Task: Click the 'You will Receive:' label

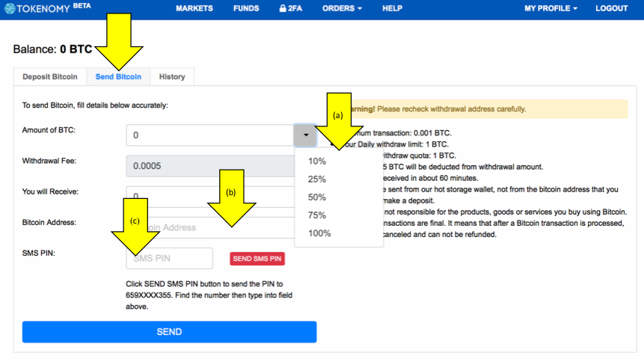Action: tap(50, 191)
